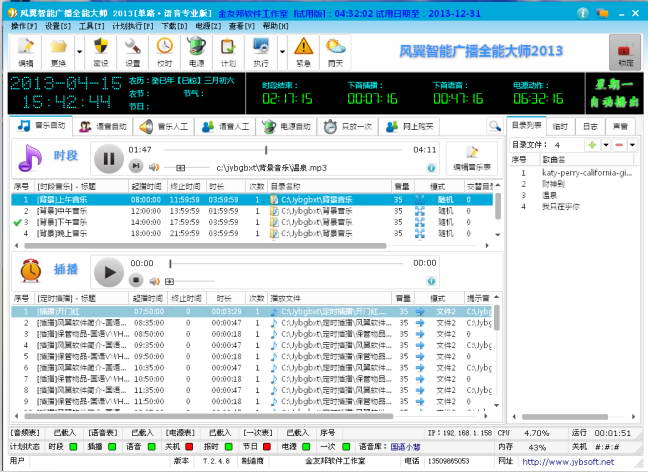Click the alarm clock 插播 icon
Image resolution: width=648 pixels, height=472 pixels.
tap(31, 271)
